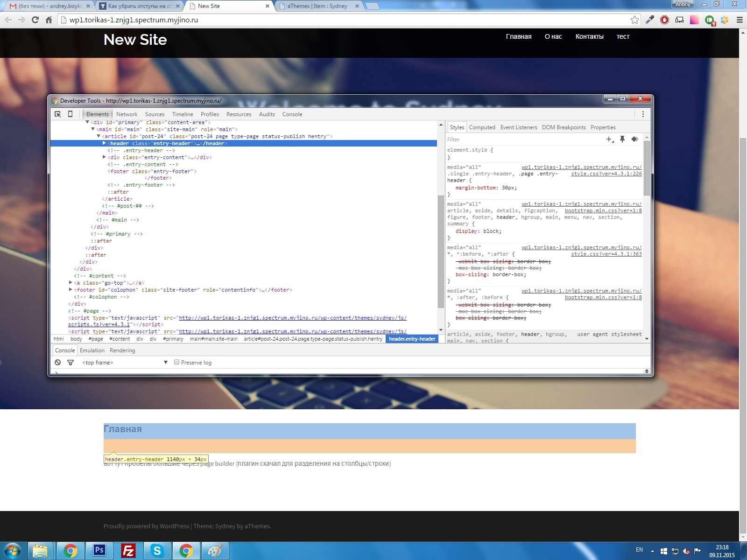Image resolution: width=747 pixels, height=560 pixels.
Task: Click the тест navigation link
Action: [623, 36]
